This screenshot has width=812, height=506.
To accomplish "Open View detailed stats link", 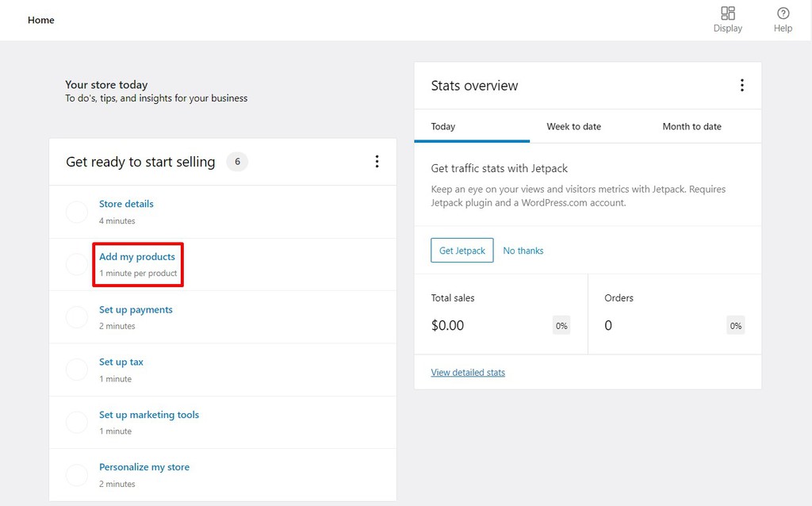I will pos(468,373).
